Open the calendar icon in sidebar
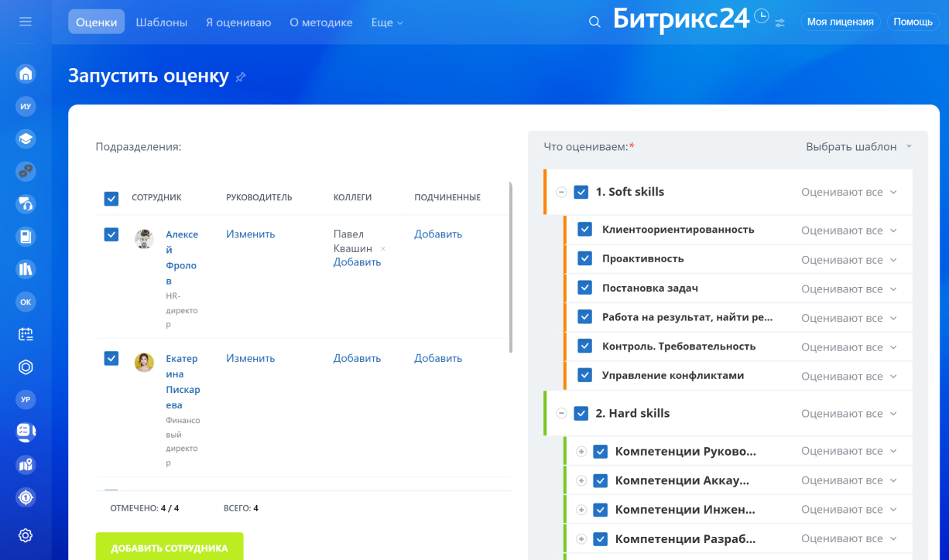 [26, 334]
